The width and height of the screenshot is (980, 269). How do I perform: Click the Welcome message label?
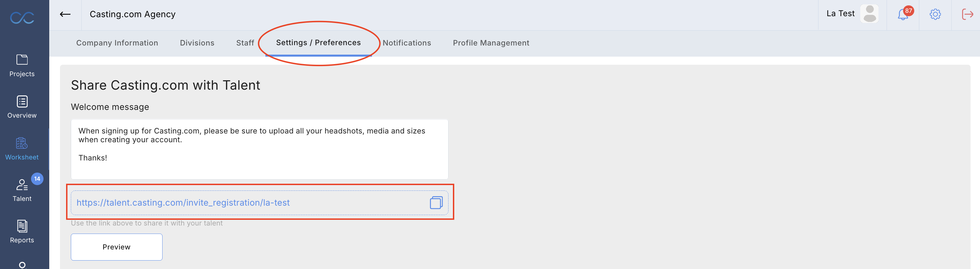[x=110, y=107]
